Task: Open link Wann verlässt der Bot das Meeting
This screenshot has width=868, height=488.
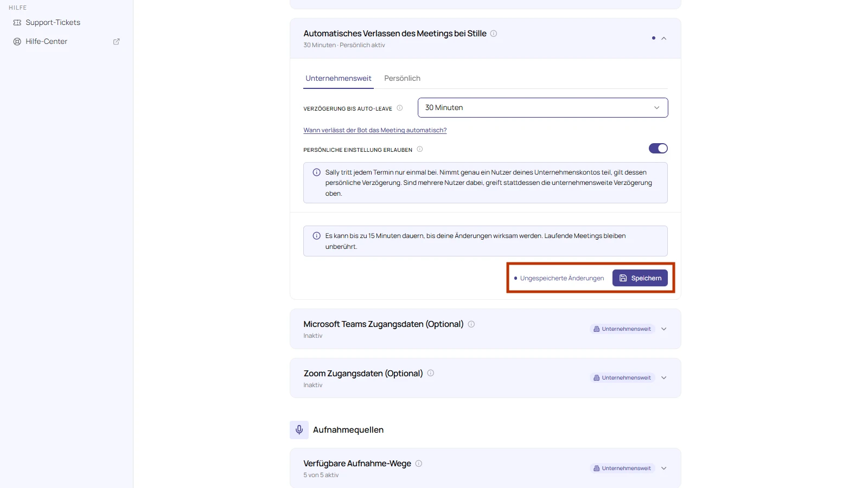Action: pos(375,130)
